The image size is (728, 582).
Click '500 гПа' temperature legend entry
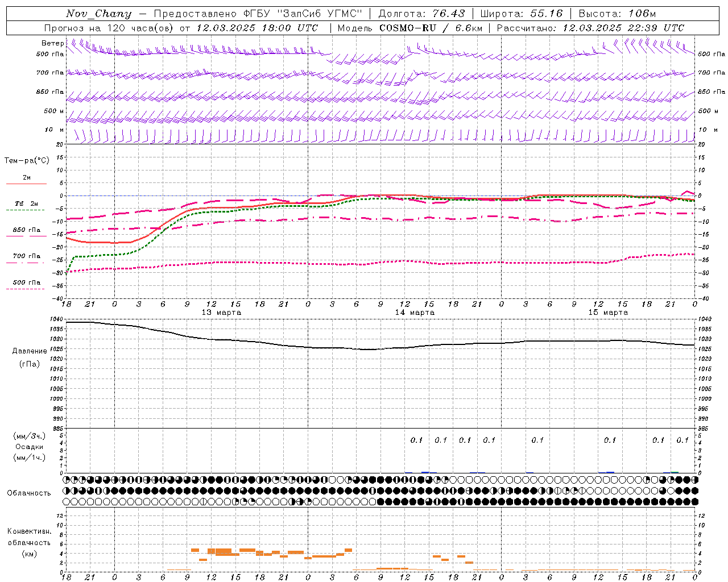click(27, 282)
